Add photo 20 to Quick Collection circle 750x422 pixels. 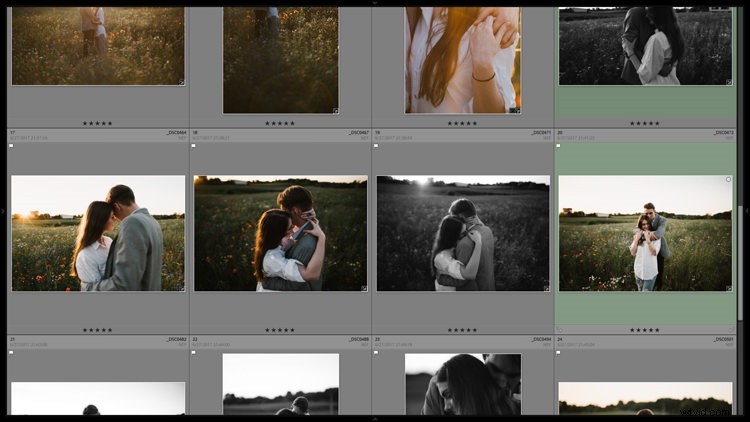728,180
